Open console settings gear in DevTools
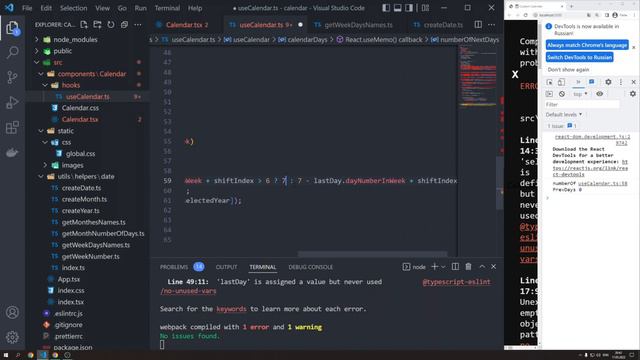 click(x=633, y=94)
